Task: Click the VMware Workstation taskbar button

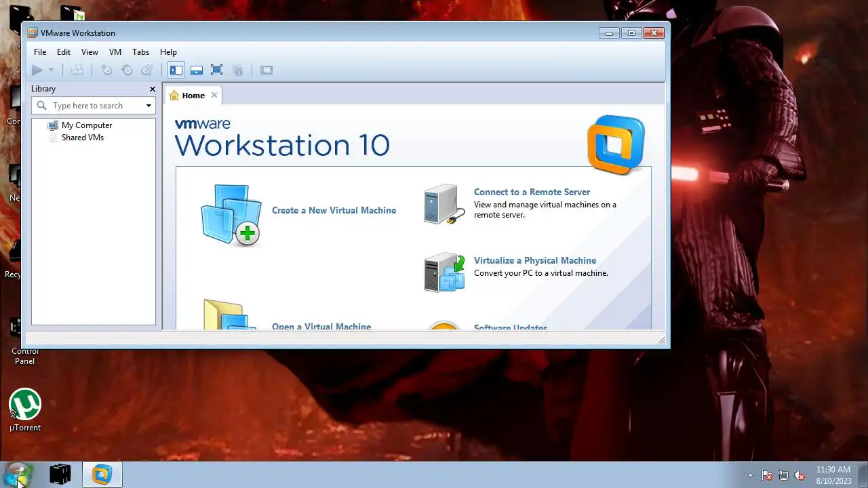Action: click(102, 474)
